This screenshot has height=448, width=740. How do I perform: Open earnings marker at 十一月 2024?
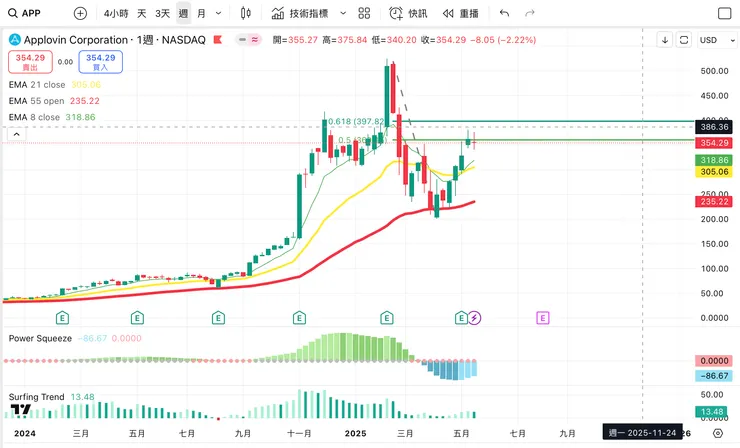click(299, 318)
